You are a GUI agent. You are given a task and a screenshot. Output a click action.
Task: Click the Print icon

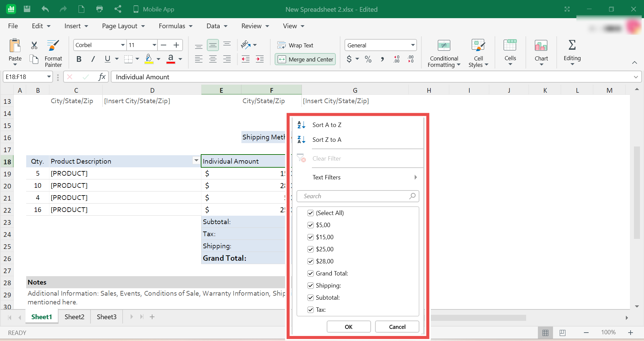pyautogui.click(x=99, y=9)
